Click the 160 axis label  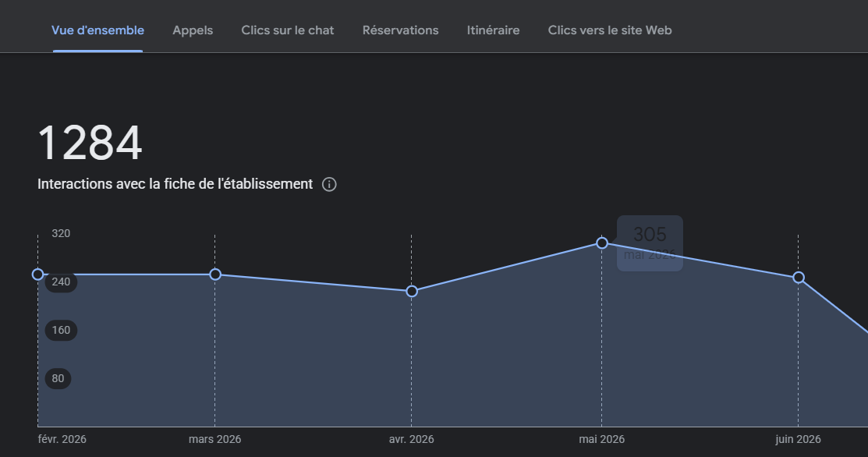click(61, 331)
